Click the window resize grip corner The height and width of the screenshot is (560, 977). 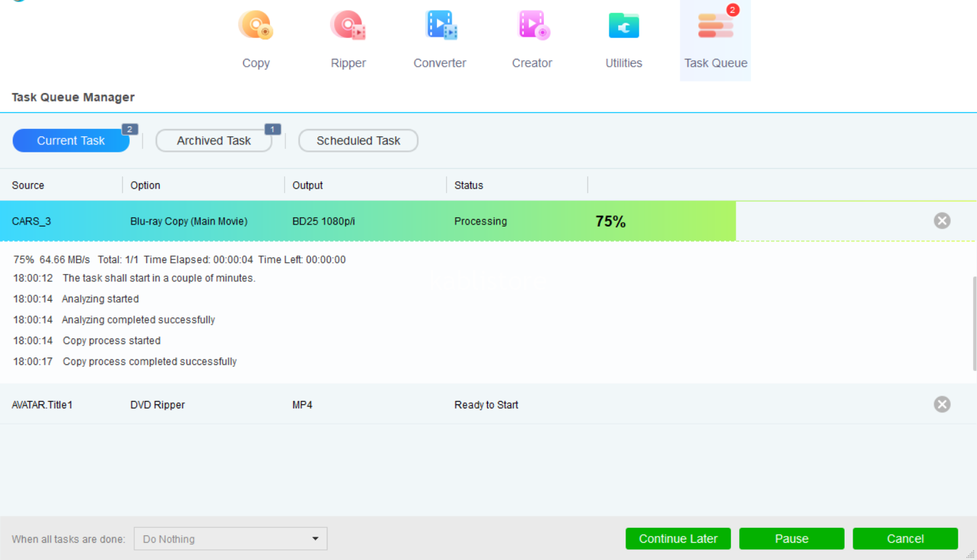pos(971,555)
